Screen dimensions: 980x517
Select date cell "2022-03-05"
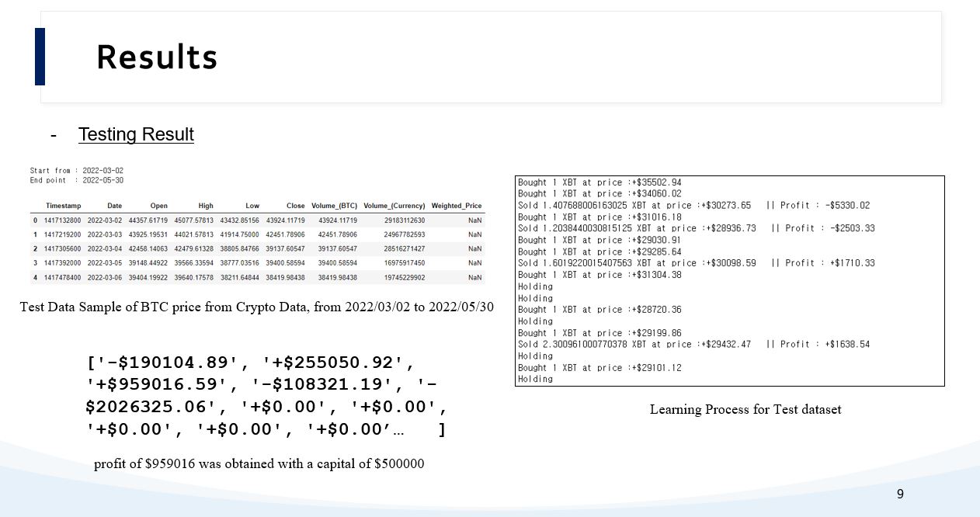105,263
